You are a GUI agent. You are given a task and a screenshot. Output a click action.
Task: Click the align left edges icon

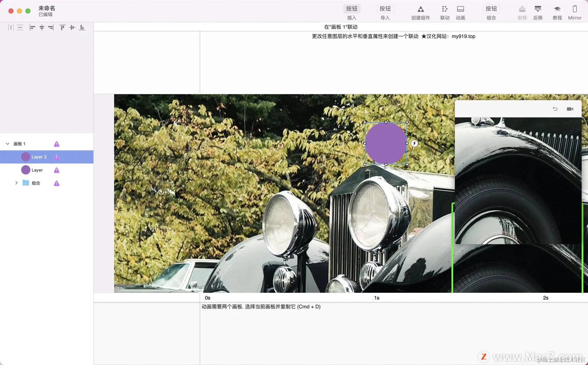[x=32, y=28]
